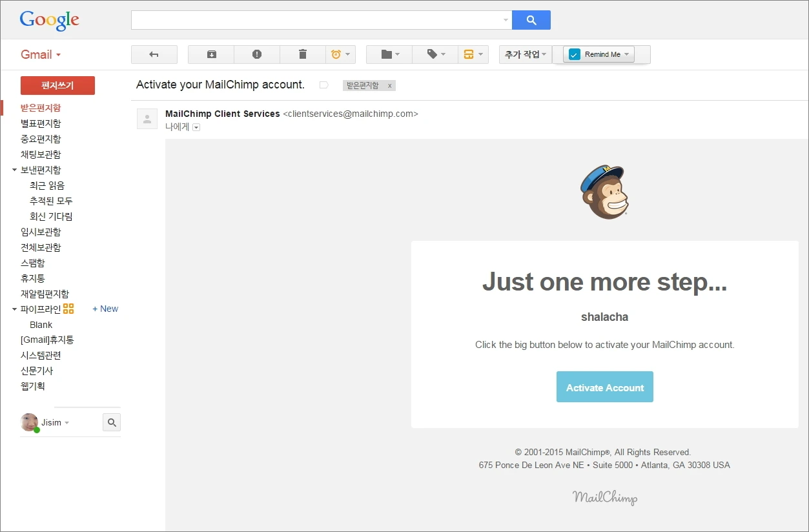This screenshot has height=532, width=809.
Task: Click the importance marker next to subject
Action: click(324, 85)
